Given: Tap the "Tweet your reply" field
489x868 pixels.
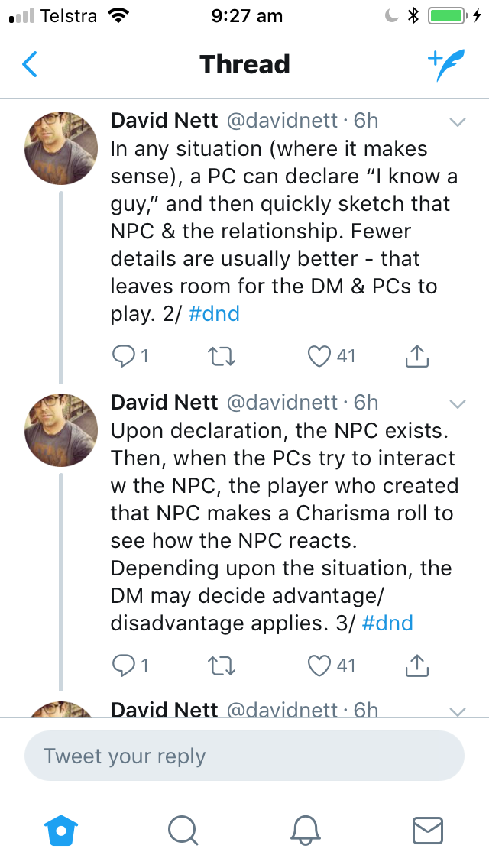Looking at the screenshot, I should [244, 756].
